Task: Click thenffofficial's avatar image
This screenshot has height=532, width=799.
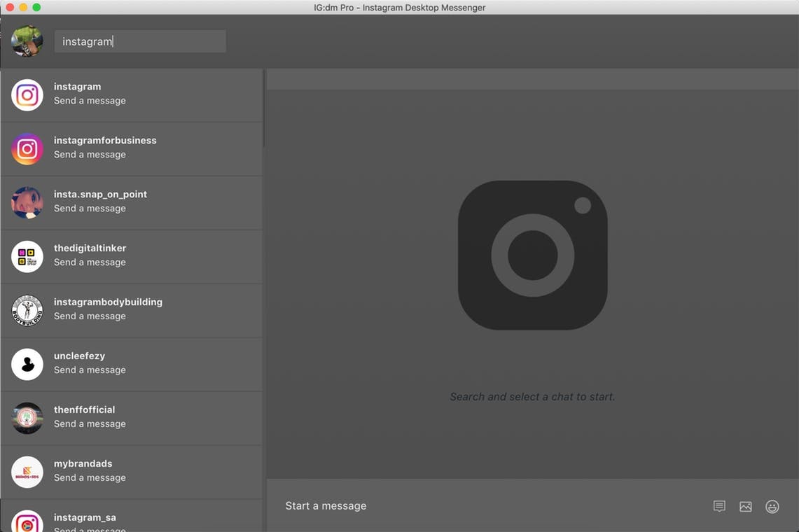Action: click(27, 418)
